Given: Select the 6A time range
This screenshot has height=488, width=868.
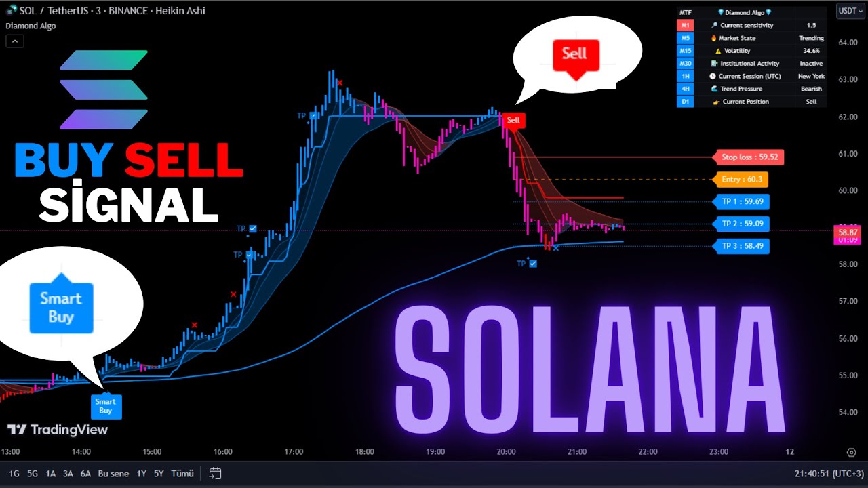Looking at the screenshot, I should (x=85, y=474).
